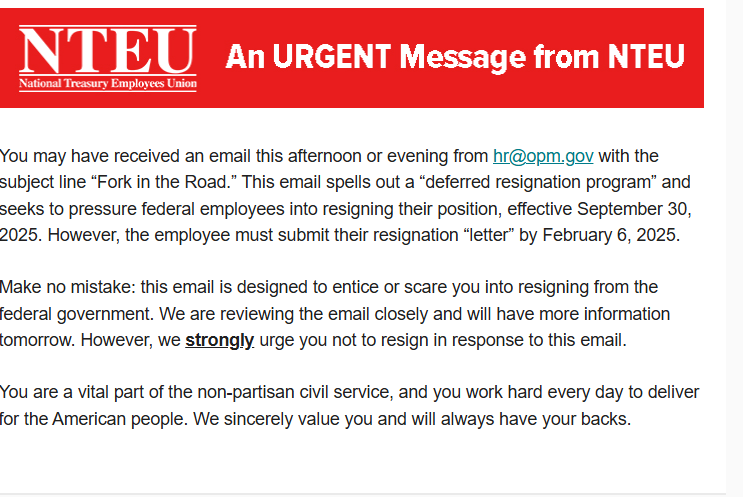Click the NTEU logo in the banner

108,58
